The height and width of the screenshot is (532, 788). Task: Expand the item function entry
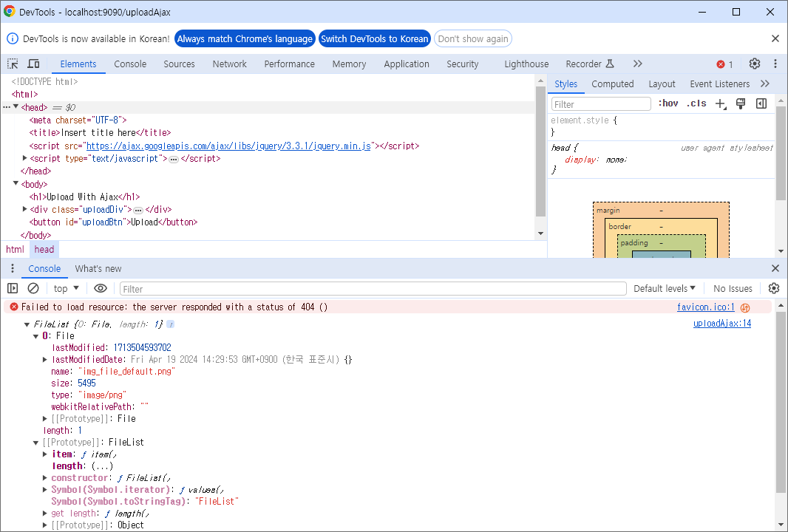pyautogui.click(x=45, y=454)
